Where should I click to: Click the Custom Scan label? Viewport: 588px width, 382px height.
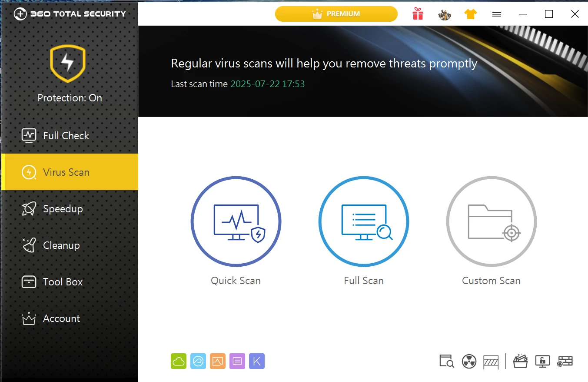(492, 281)
